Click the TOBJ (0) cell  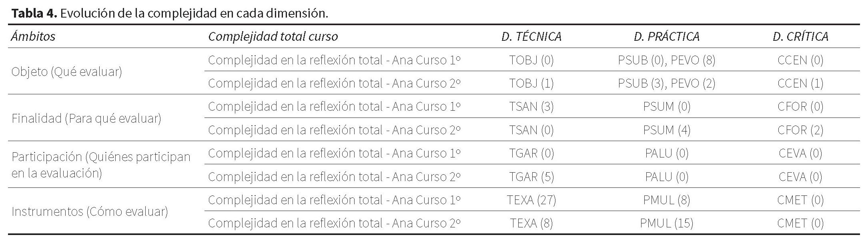pyautogui.click(x=531, y=60)
